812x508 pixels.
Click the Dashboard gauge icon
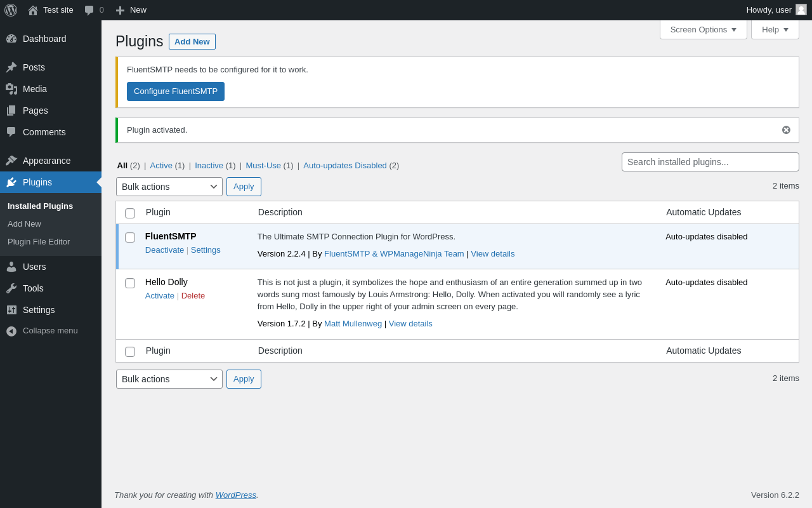11,39
